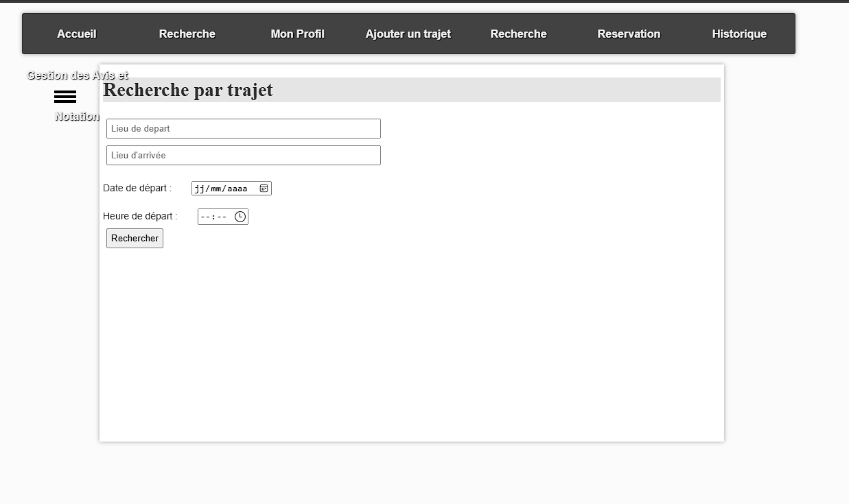
Task: Focus the Heure de départ input
Action: click(223, 217)
